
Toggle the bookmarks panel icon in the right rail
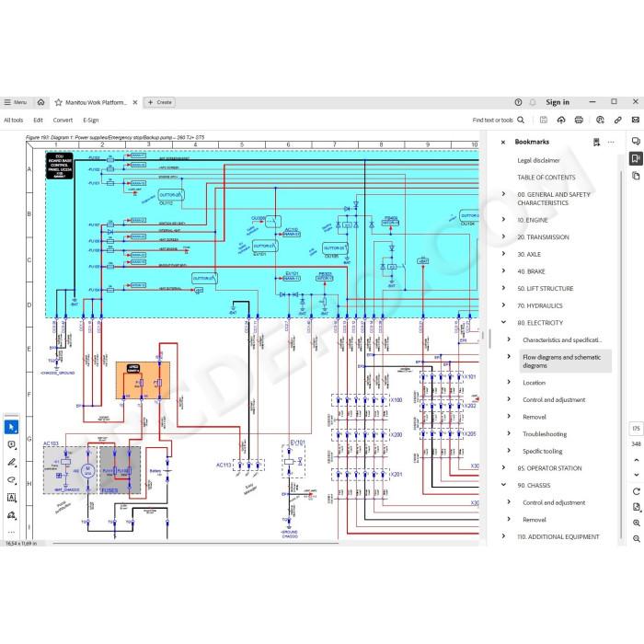tap(636, 158)
